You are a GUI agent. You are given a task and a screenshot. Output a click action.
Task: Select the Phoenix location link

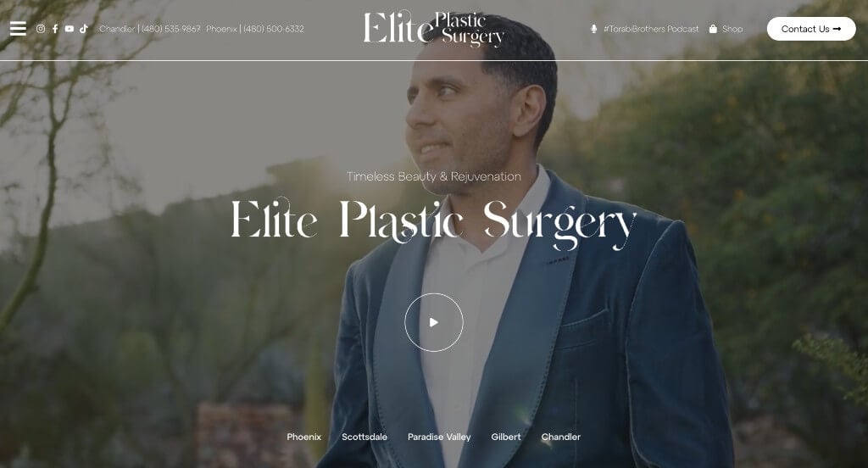click(304, 437)
